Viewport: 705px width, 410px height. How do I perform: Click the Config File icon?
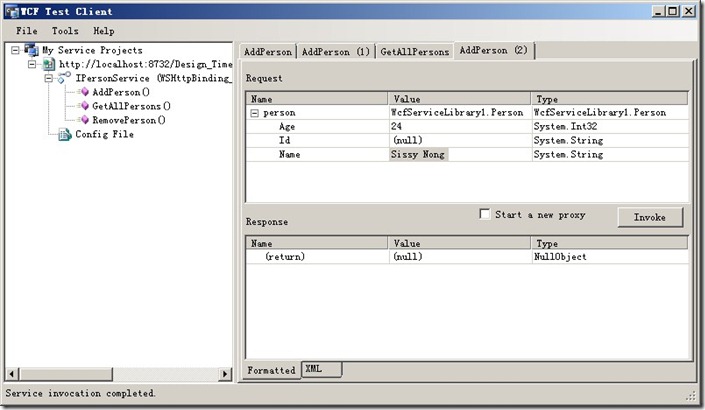tap(65, 134)
